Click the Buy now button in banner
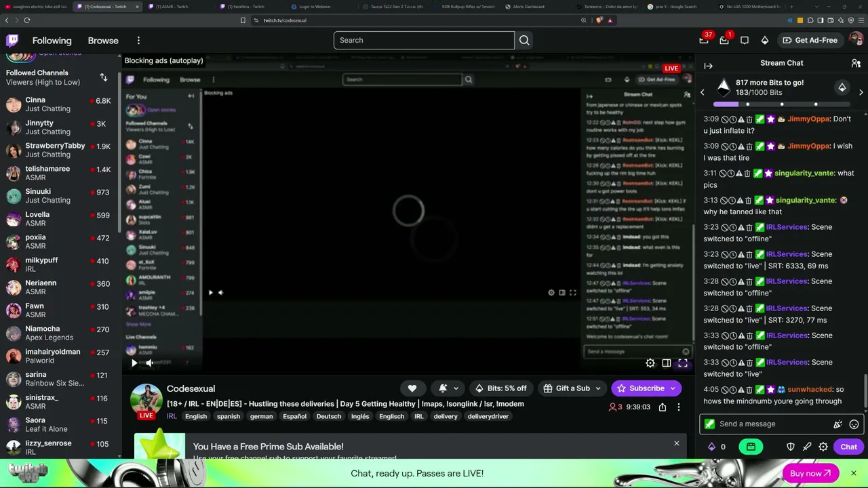 (x=810, y=473)
